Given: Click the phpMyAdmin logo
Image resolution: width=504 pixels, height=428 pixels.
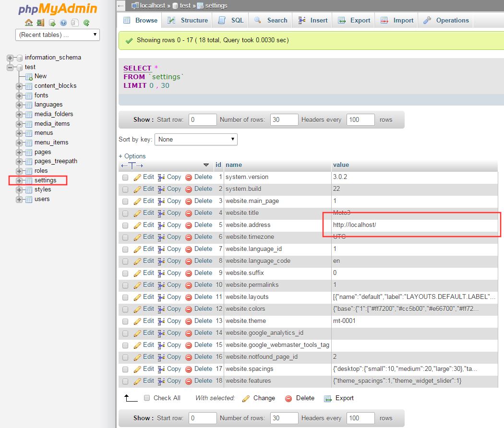Looking at the screenshot, I should [58, 9].
